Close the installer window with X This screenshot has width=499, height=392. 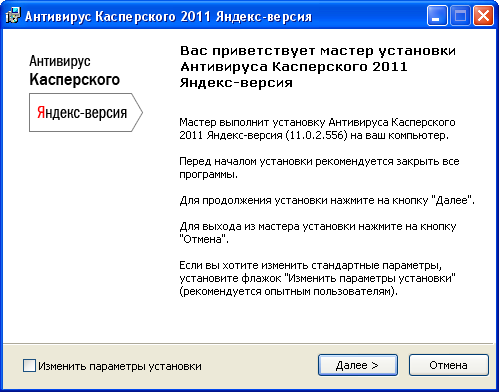click(483, 16)
